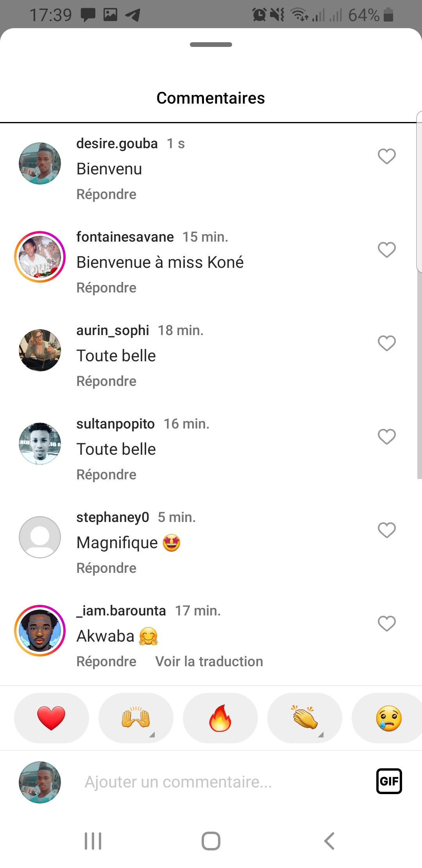Pick the crying face emoji
422x868 pixels.
click(388, 718)
